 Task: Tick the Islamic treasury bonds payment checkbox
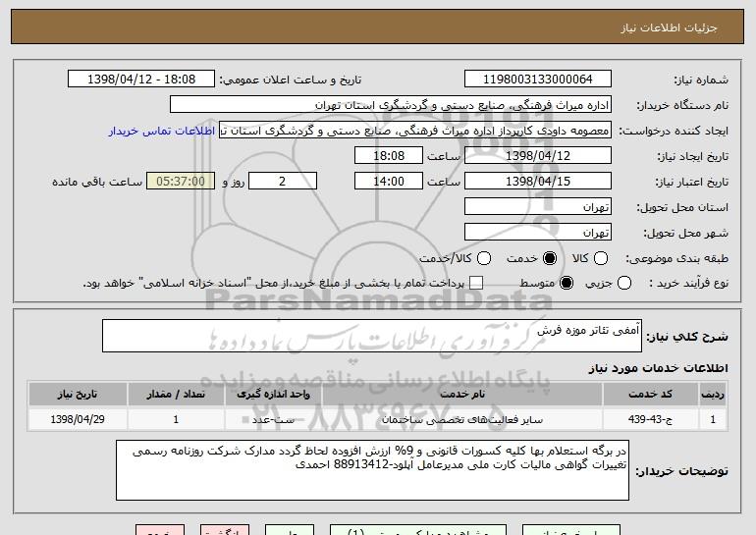click(x=476, y=283)
